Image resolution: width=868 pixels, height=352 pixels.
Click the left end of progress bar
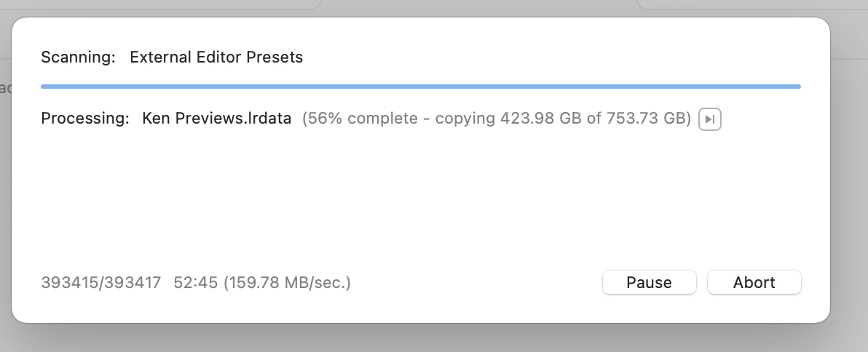tap(46, 87)
